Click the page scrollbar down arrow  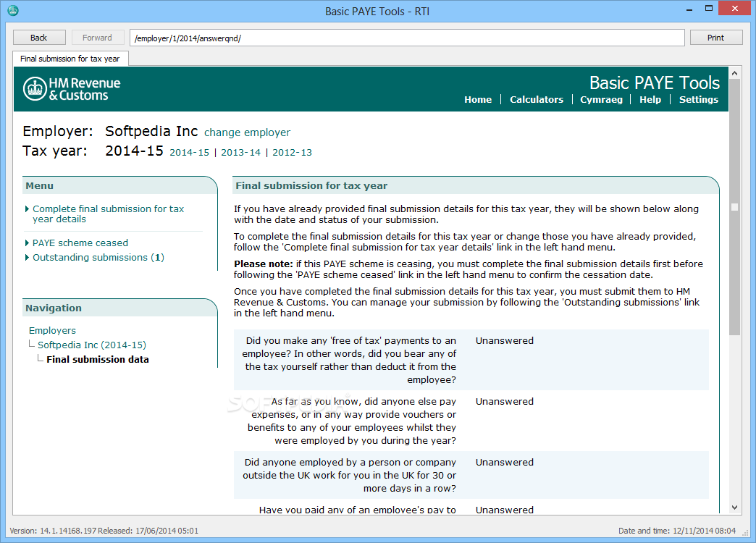pos(734,508)
